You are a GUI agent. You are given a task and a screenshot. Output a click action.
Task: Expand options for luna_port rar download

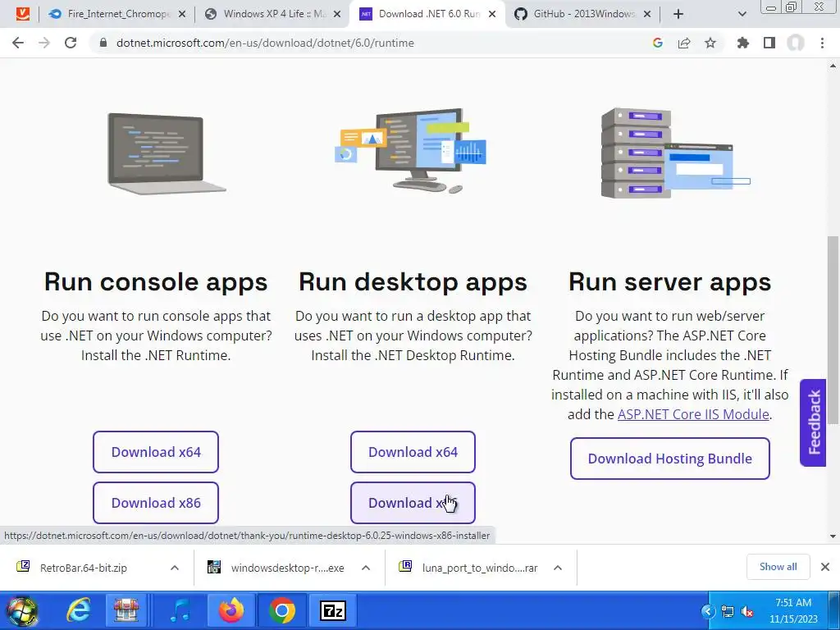558,568
